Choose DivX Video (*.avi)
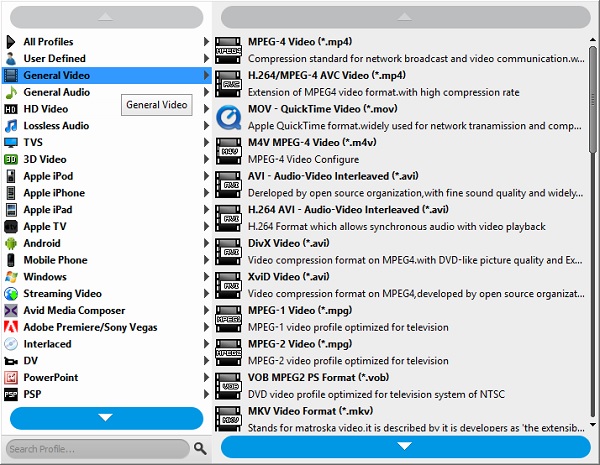 click(x=401, y=252)
